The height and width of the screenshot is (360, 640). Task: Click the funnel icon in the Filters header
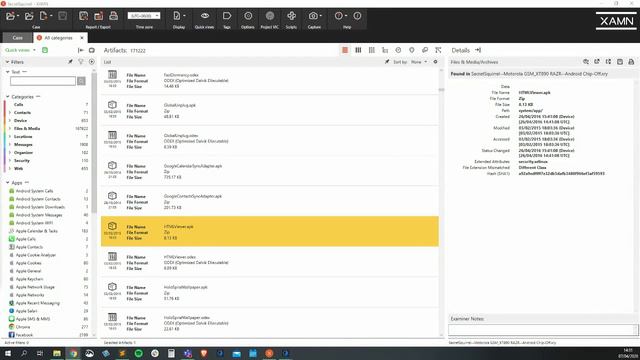click(81, 62)
